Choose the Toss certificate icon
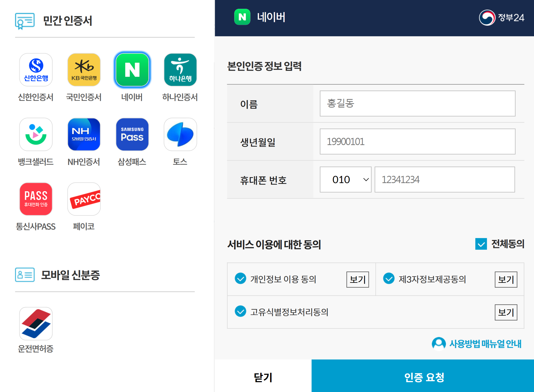534x392 pixels. tap(180, 134)
